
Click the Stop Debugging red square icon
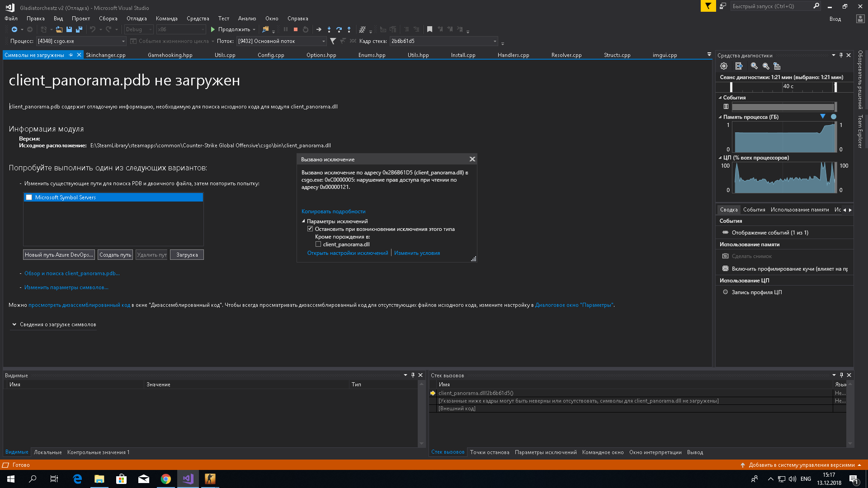[x=296, y=29]
